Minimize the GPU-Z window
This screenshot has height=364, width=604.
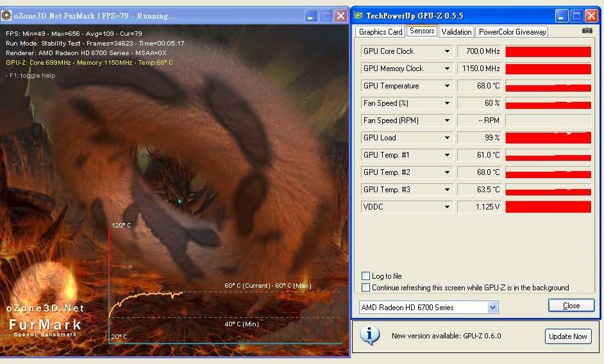562,16
